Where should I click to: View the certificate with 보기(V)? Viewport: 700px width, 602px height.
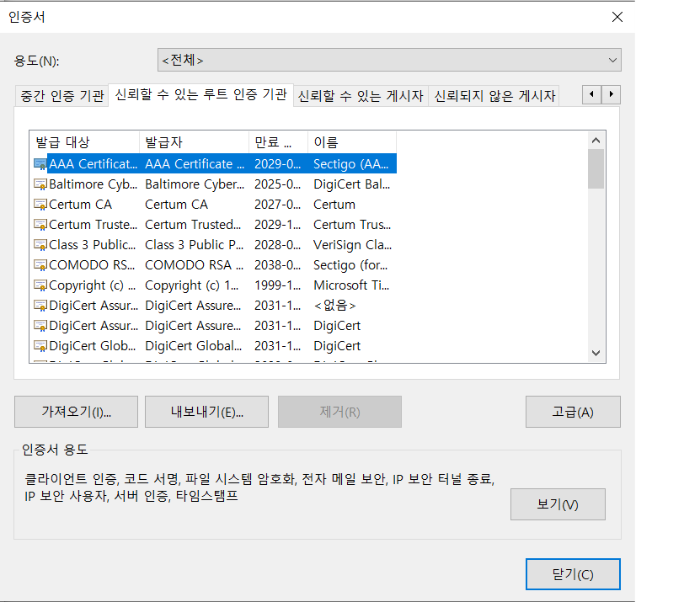(558, 504)
